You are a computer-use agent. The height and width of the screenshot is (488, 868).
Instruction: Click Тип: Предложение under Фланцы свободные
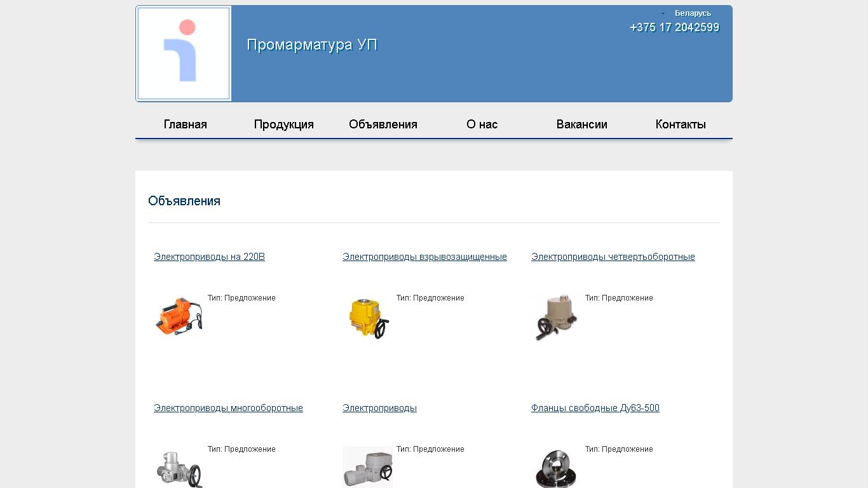click(619, 449)
